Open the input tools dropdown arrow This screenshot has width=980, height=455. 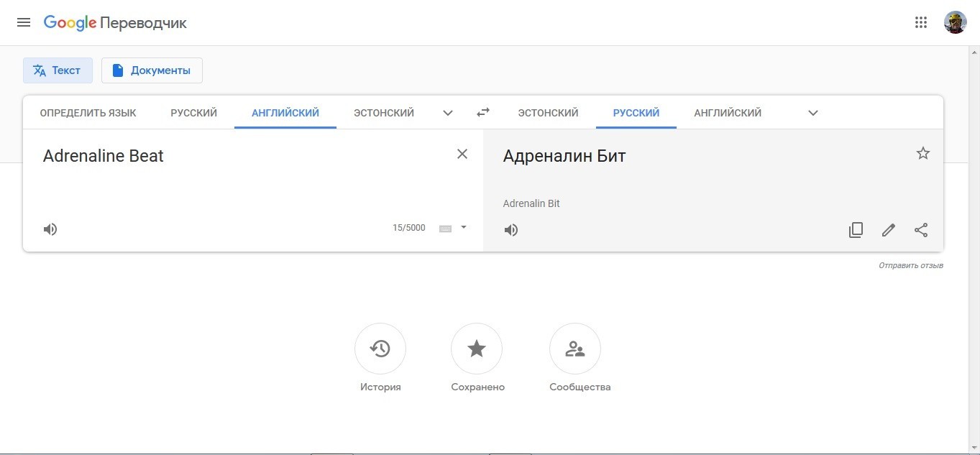[464, 227]
